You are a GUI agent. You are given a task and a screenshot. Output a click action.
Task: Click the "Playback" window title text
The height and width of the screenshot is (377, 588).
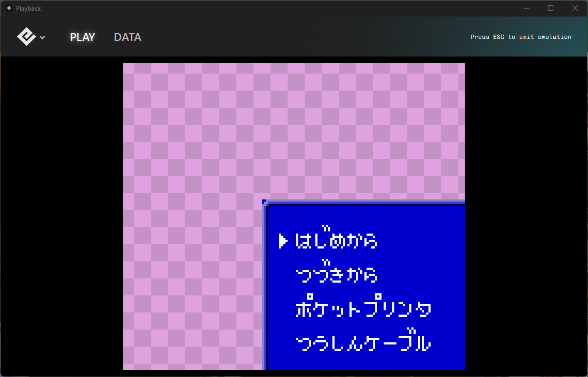tap(28, 9)
